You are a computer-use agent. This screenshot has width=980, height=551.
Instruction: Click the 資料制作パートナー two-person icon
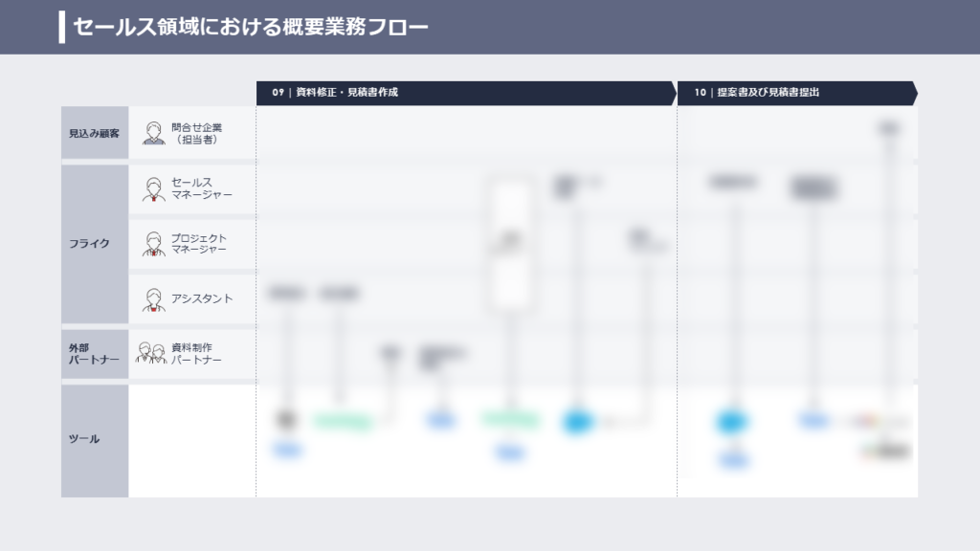[x=151, y=354]
